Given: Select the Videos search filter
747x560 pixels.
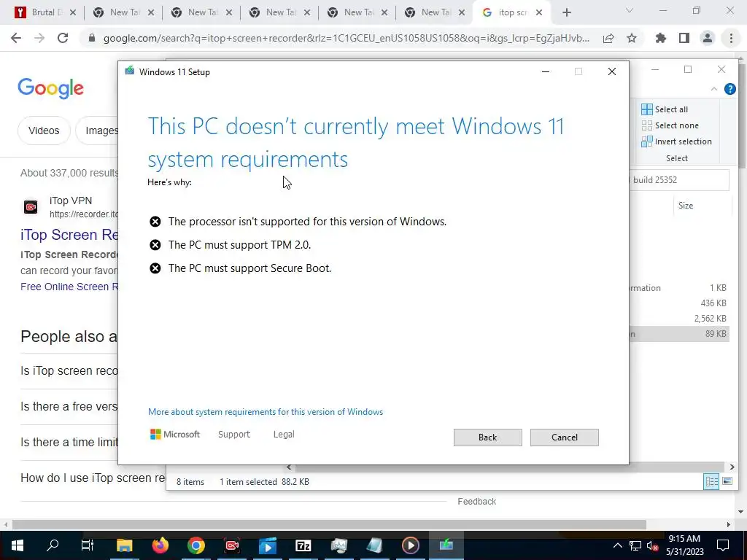Looking at the screenshot, I should click(44, 131).
